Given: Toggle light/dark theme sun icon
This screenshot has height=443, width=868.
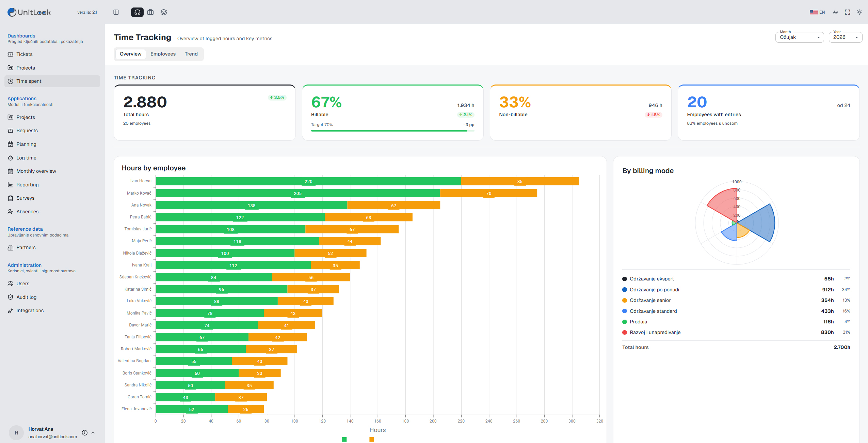Looking at the screenshot, I should (x=859, y=12).
